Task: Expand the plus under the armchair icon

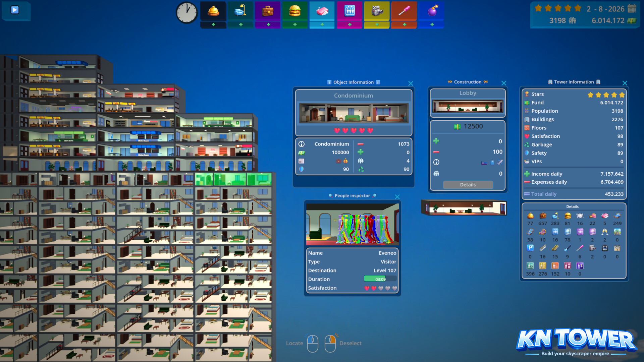Action: [240, 25]
